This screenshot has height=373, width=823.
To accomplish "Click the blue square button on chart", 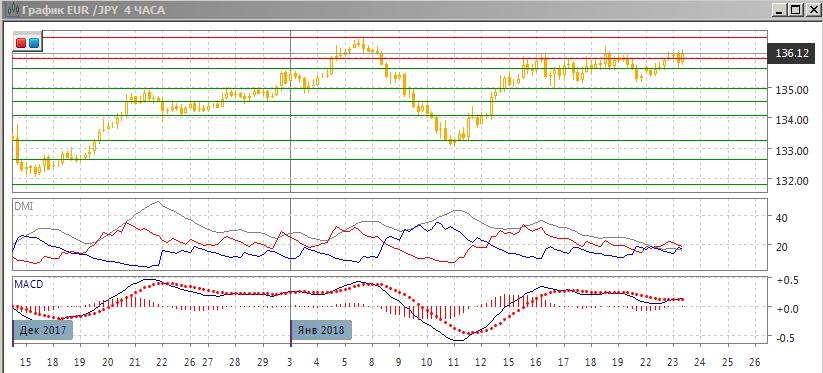I will pos(34,43).
